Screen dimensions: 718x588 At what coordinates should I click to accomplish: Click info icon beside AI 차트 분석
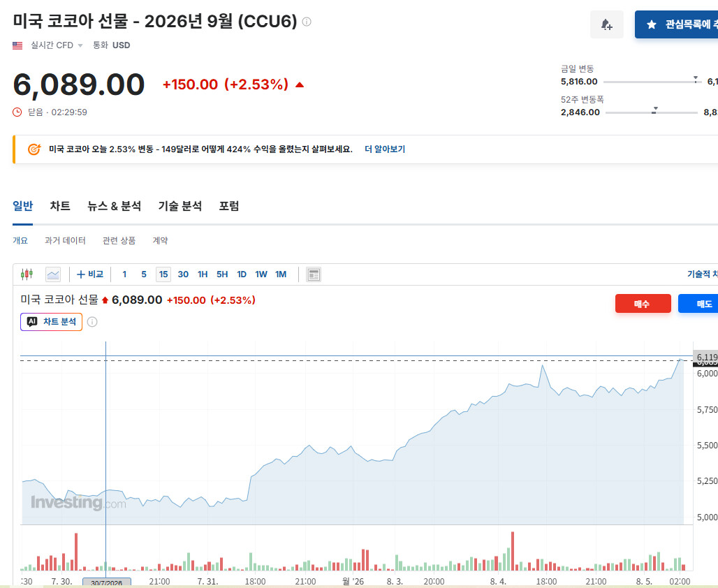click(92, 322)
